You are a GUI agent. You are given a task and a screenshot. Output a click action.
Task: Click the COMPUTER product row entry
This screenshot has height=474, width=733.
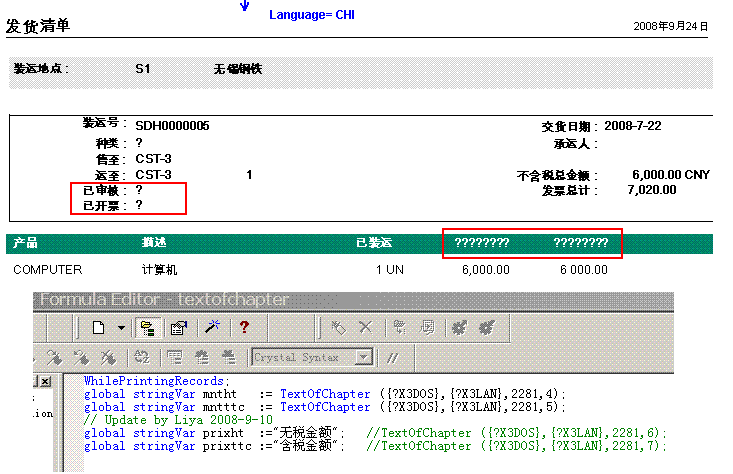[48, 269]
